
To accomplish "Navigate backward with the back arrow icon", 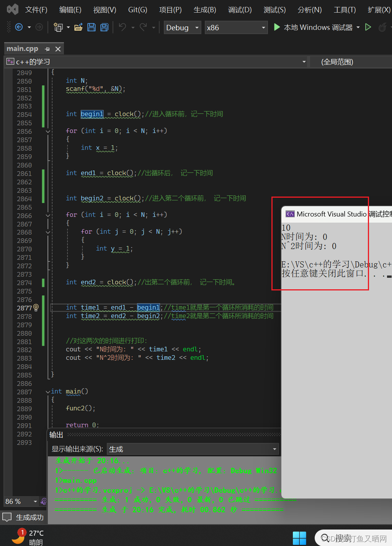I will [x=19, y=27].
